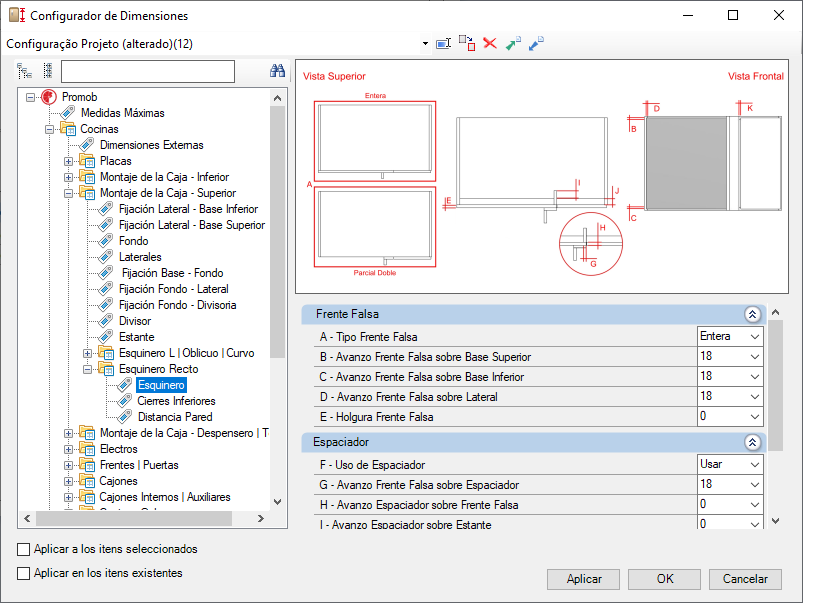The height and width of the screenshot is (612, 813).
Task: Select 'Fijación Lateral - Base Superior' item
Action: tap(192, 225)
